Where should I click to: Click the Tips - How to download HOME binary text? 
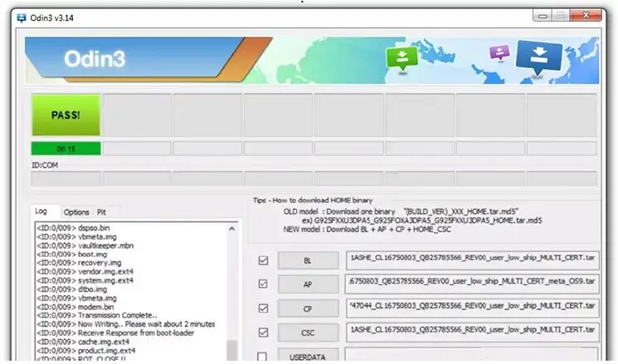pyautogui.click(x=313, y=200)
